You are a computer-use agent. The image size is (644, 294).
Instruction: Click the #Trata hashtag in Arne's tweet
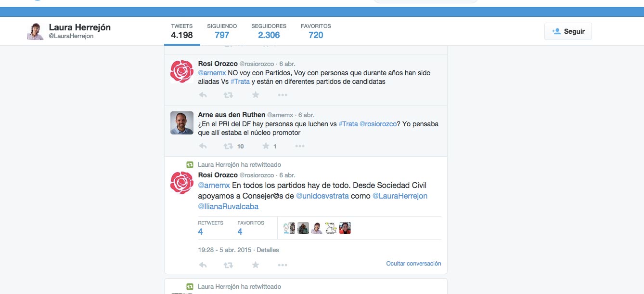pos(348,124)
